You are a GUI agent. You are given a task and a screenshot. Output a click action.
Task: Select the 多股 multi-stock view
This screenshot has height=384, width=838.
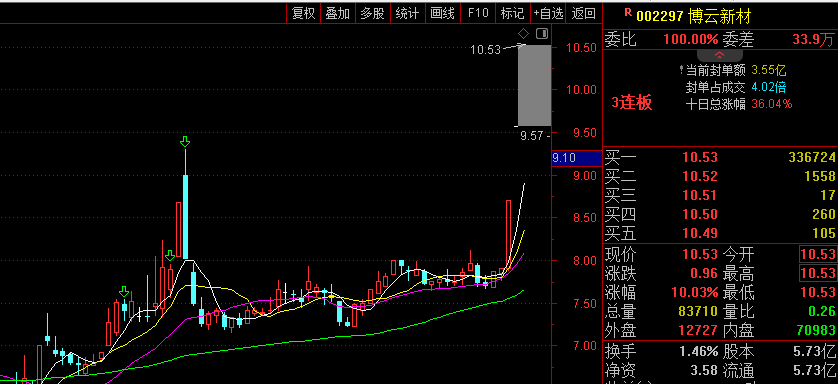click(x=373, y=13)
